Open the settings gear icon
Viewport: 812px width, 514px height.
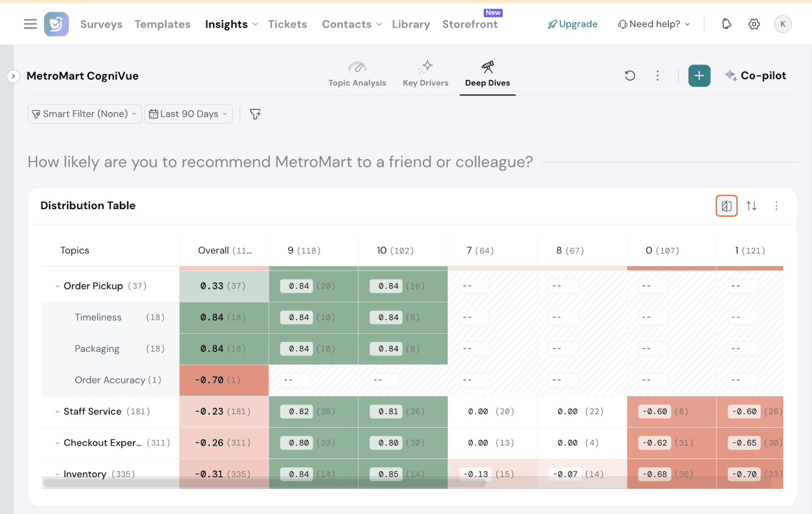tap(754, 24)
